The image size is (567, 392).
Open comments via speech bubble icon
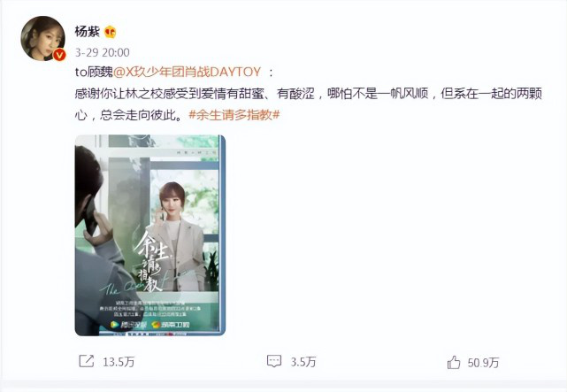274,361
